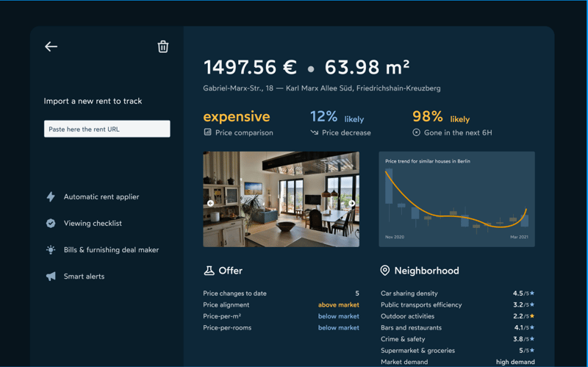
Task: Delete listing with the trash icon
Action: (163, 46)
